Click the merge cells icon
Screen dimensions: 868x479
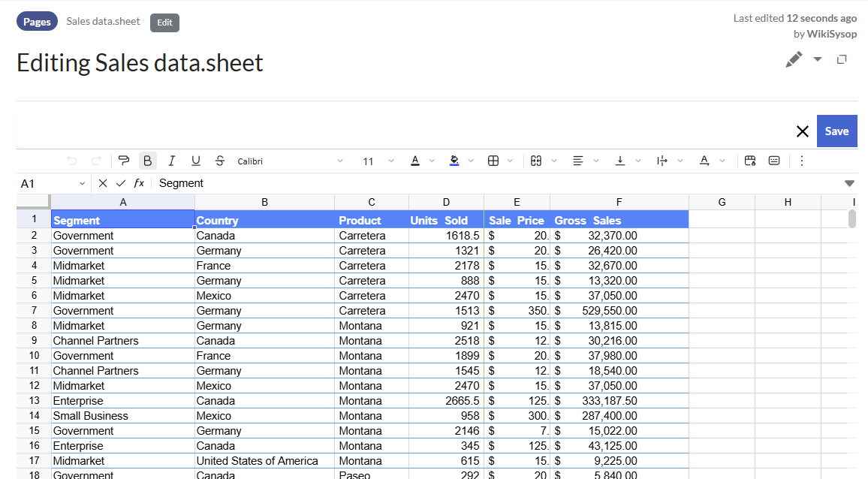(536, 161)
